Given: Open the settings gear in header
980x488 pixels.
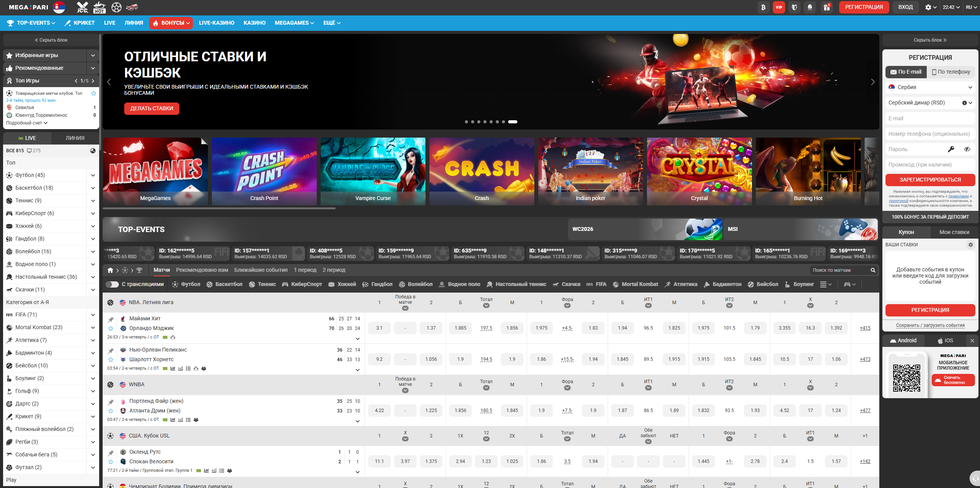Looking at the screenshot, I should tap(931, 7).
